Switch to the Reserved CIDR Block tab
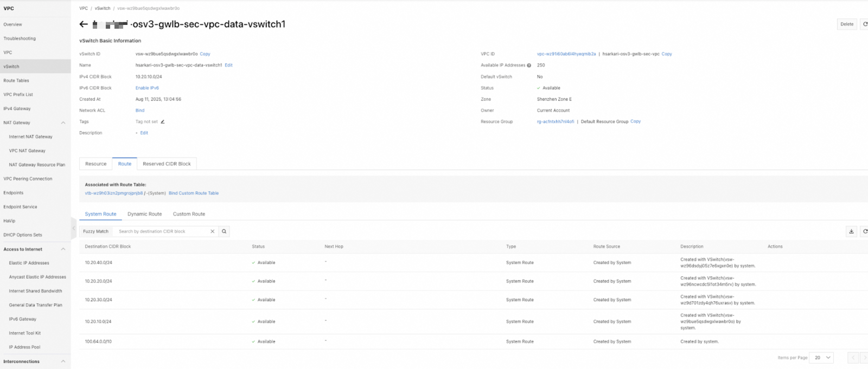This screenshot has height=369, width=868. (x=167, y=164)
